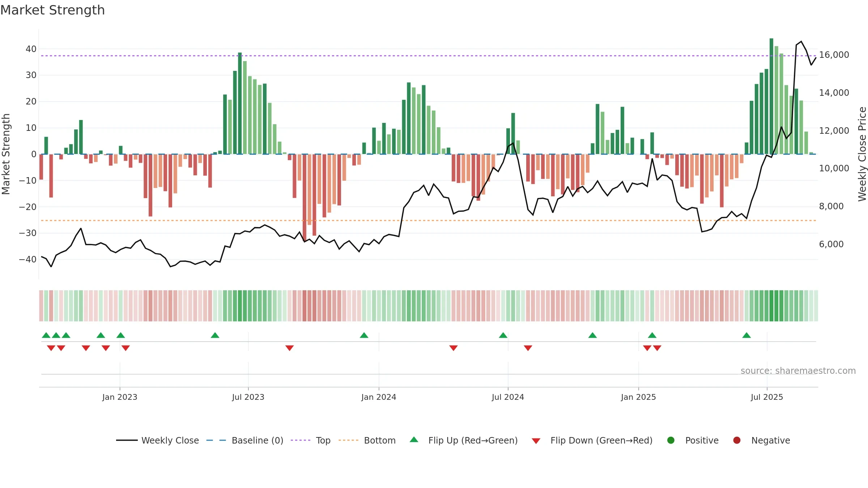Image resolution: width=868 pixels, height=488 pixels.
Task: Click the black Weekly Close legend line sample
Action: coord(127,440)
